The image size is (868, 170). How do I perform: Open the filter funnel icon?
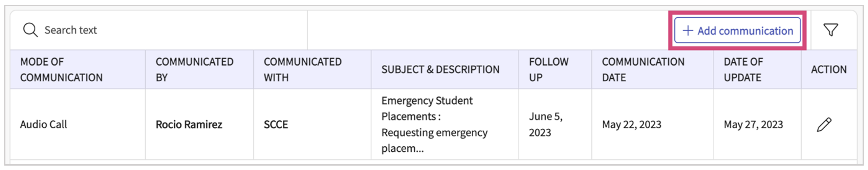830,30
